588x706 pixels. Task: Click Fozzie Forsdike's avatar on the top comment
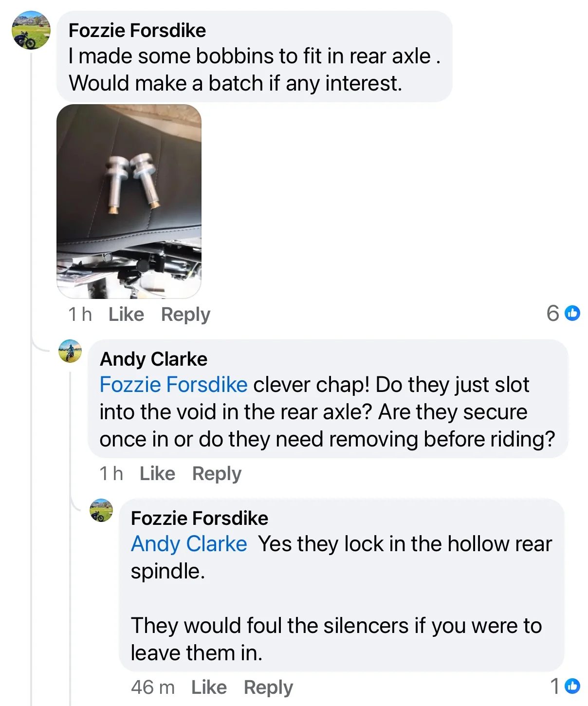(x=31, y=30)
